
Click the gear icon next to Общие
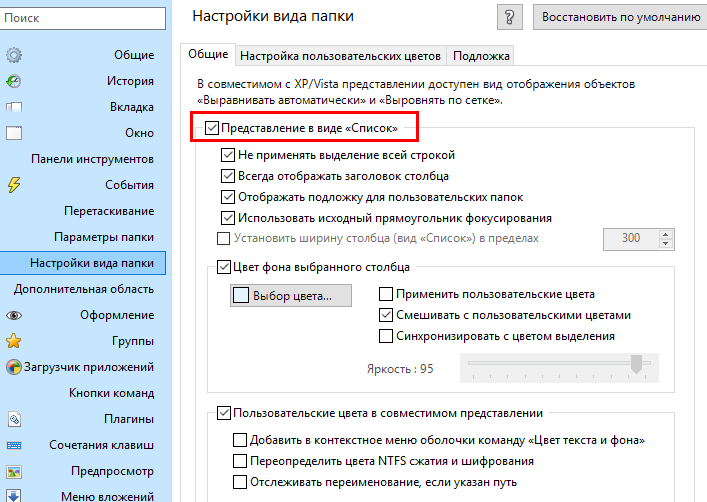pos(14,55)
